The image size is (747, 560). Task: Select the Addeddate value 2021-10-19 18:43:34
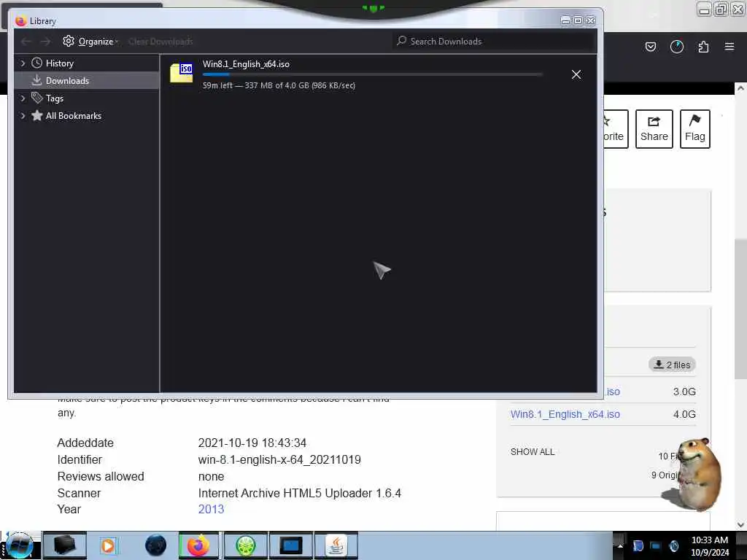click(x=252, y=443)
